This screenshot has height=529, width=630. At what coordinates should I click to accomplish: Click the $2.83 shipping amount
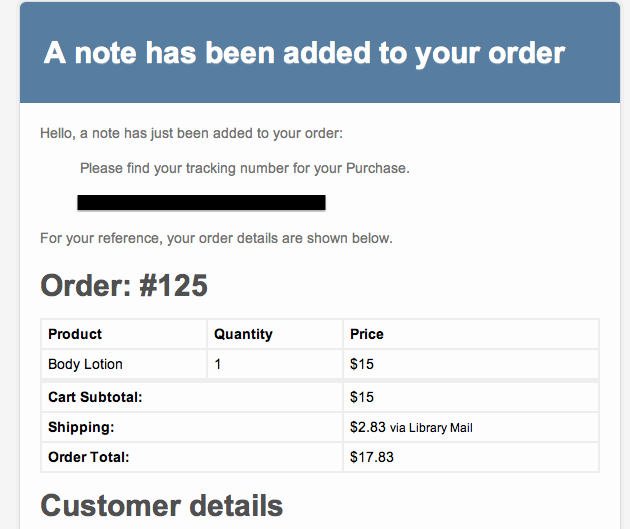tap(368, 427)
